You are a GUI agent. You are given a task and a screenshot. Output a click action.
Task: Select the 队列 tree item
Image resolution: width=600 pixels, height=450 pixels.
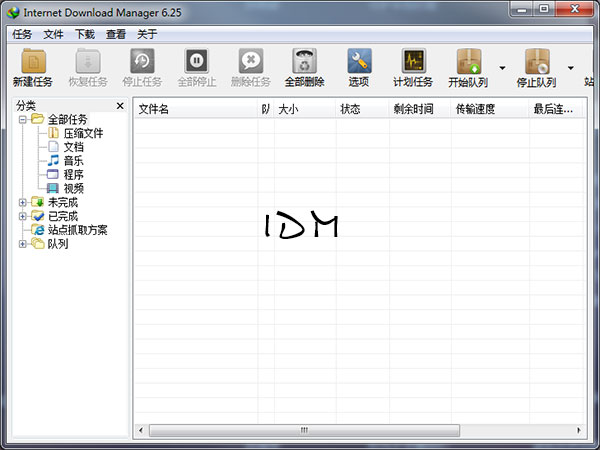tap(58, 244)
